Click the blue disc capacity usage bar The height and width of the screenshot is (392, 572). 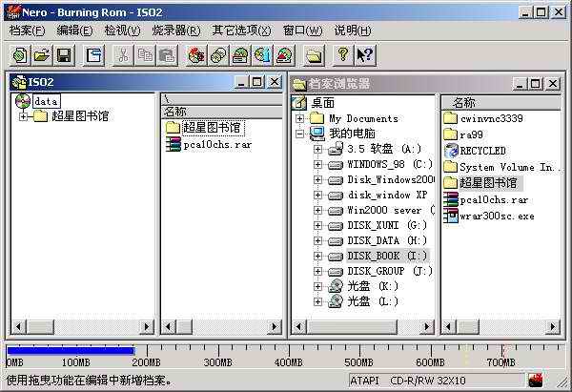(71, 351)
